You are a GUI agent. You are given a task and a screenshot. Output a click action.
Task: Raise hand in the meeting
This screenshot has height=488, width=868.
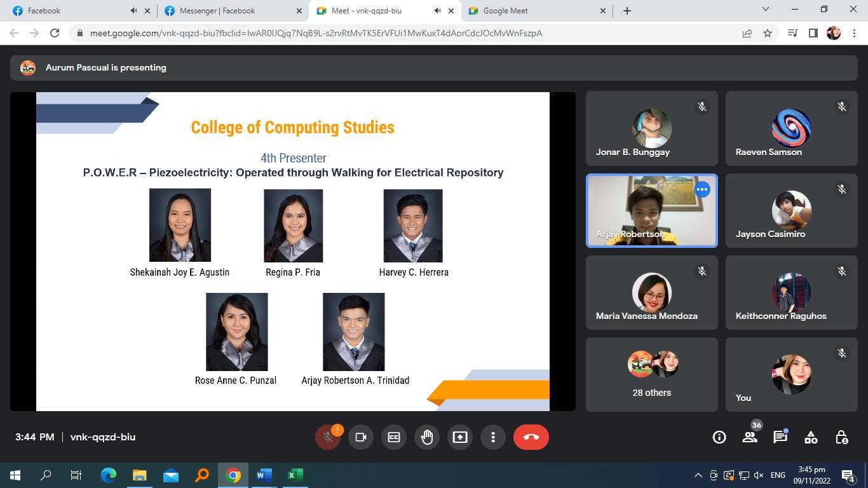coord(427,437)
